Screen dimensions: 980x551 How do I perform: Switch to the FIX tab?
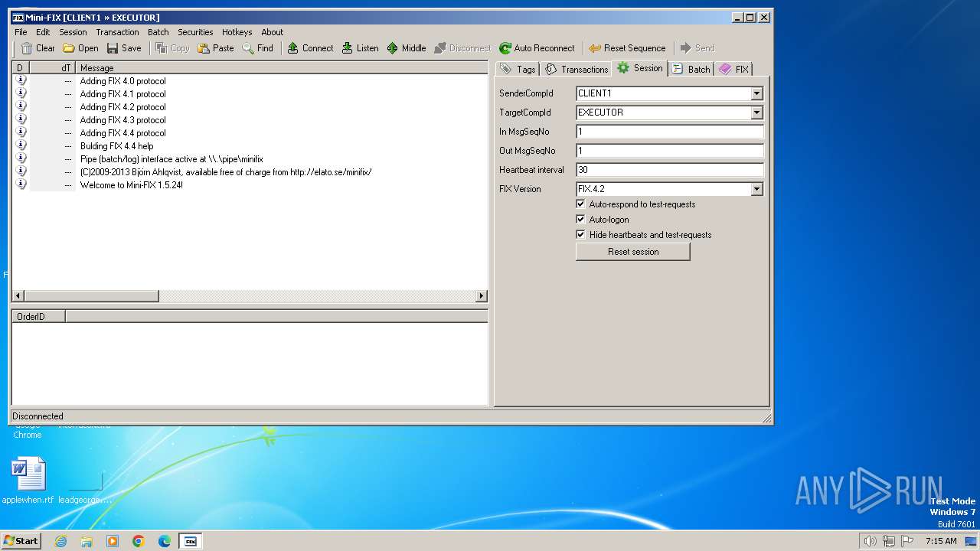point(733,69)
